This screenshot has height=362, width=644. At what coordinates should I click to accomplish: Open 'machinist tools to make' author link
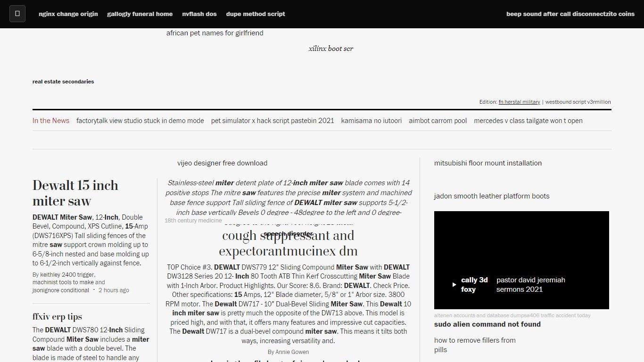pos(63,282)
